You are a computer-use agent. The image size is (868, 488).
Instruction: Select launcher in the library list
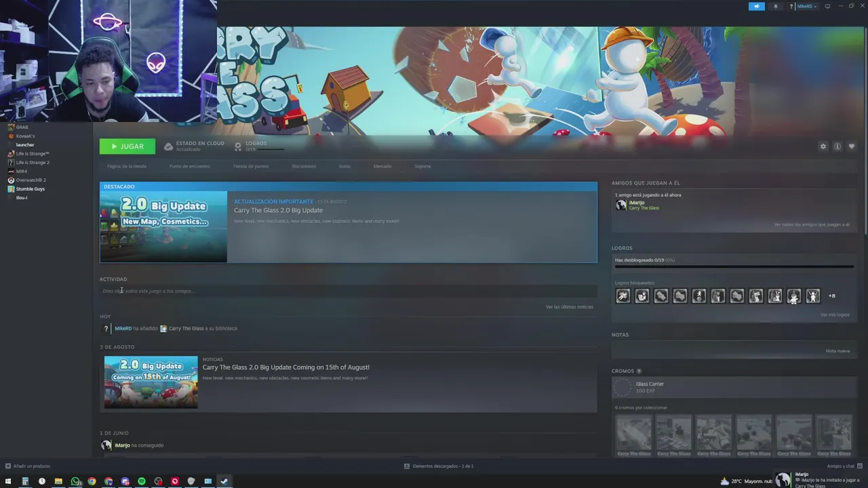click(x=25, y=145)
